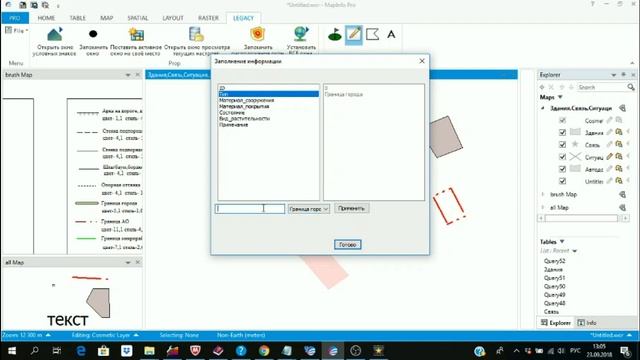Open the MAP ribbon tab
Viewport: 640px width, 360px height.
tap(107, 18)
